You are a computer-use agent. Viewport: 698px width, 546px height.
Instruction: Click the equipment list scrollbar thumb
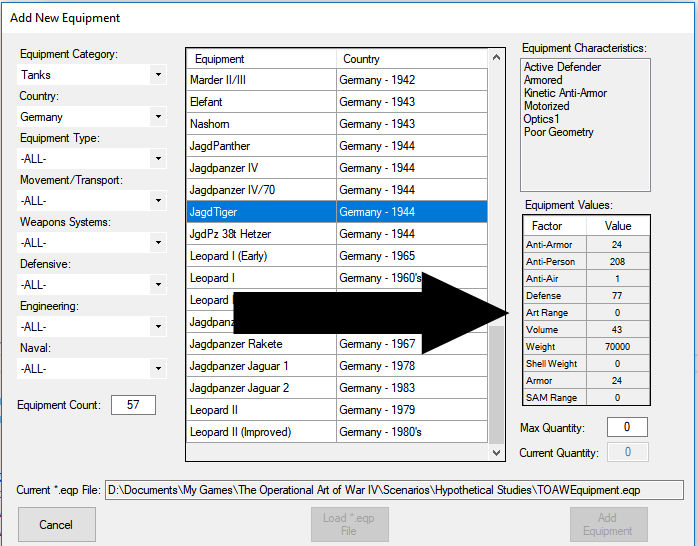pos(497,385)
